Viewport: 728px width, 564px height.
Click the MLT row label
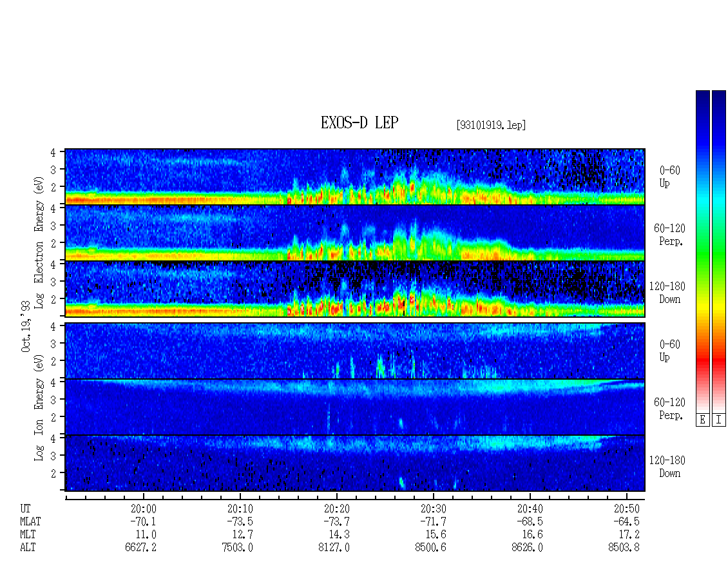(x=28, y=535)
